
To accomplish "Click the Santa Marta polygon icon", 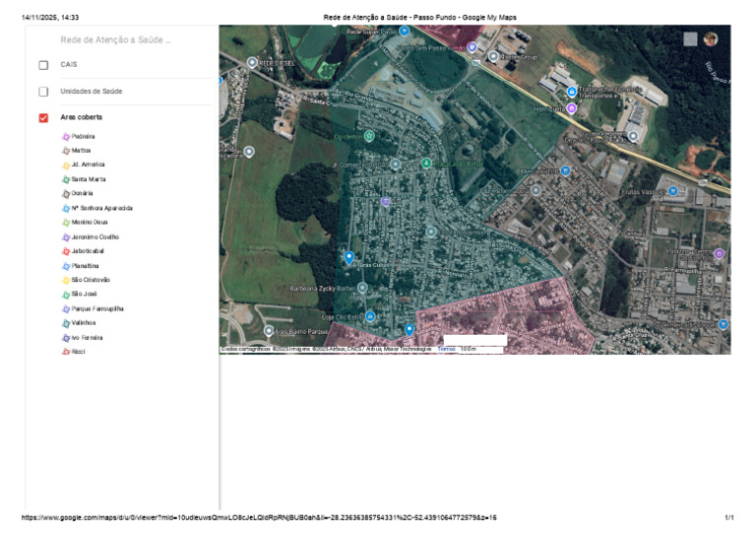I will (66, 179).
